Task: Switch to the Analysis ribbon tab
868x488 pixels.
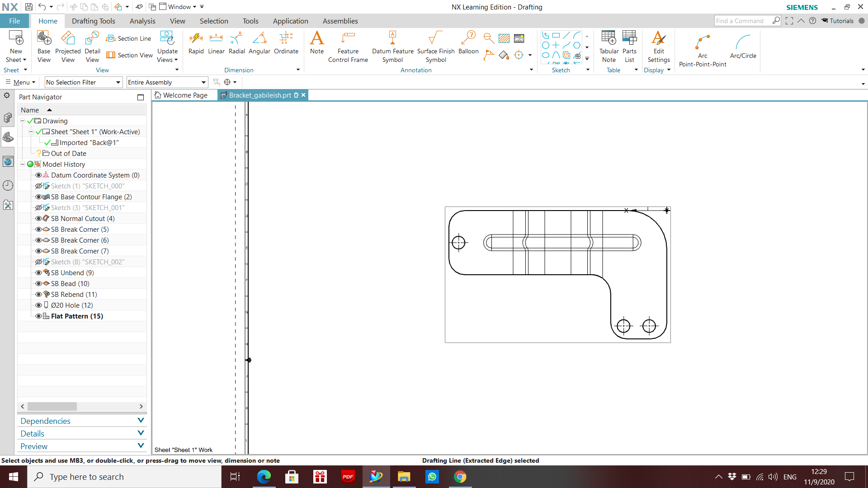Action: [x=142, y=21]
